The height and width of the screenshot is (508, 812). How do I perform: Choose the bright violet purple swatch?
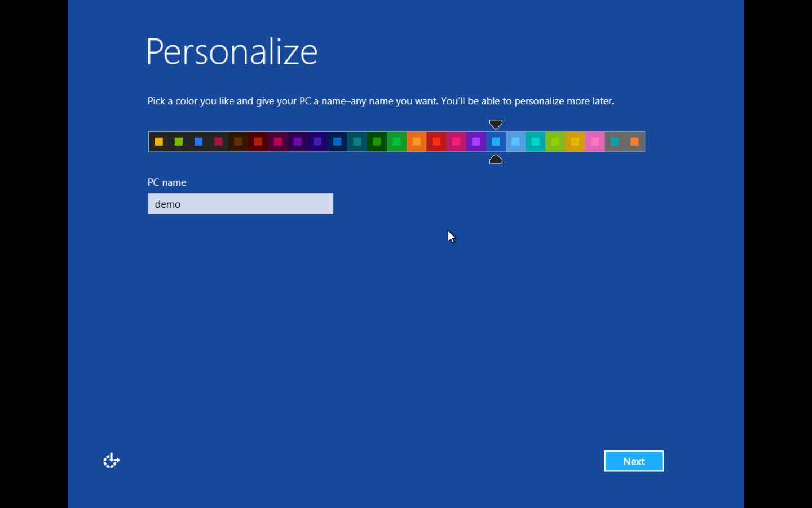(x=476, y=142)
